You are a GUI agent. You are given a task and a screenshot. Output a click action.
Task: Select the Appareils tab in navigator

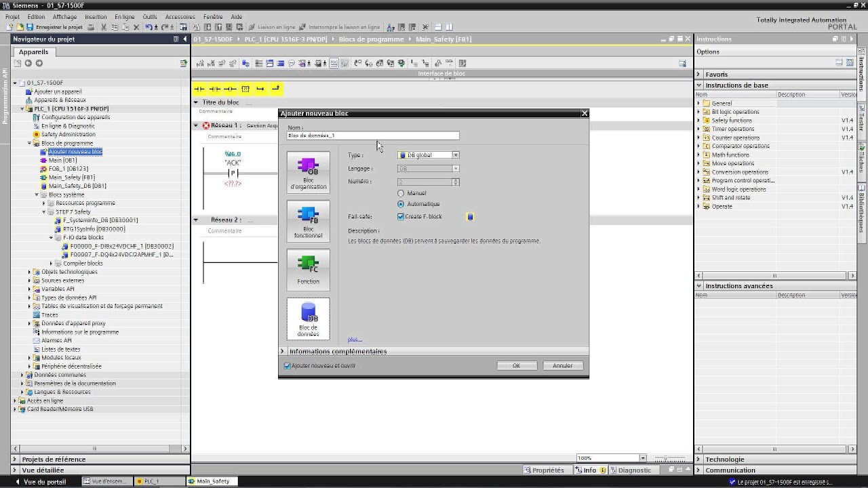click(33, 52)
